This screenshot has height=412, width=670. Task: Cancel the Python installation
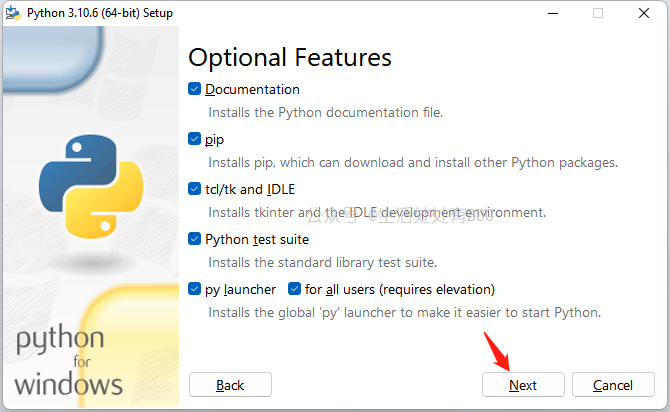pos(613,385)
